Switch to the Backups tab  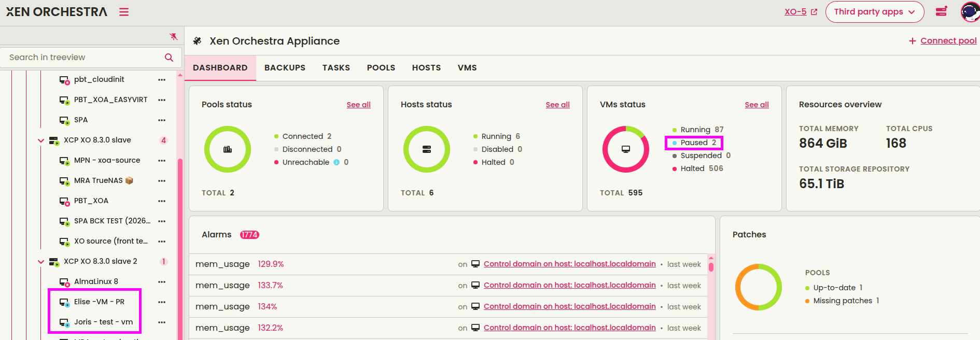[285, 68]
